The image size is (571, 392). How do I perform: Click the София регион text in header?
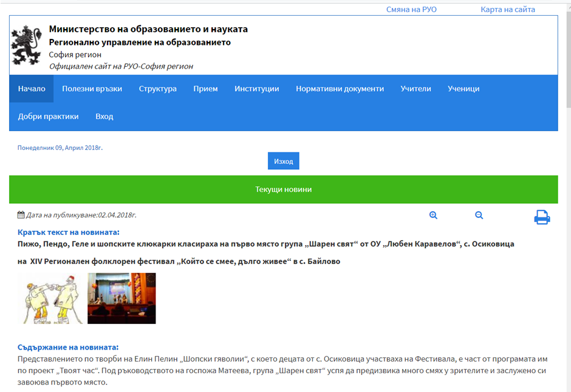pyautogui.click(x=75, y=55)
